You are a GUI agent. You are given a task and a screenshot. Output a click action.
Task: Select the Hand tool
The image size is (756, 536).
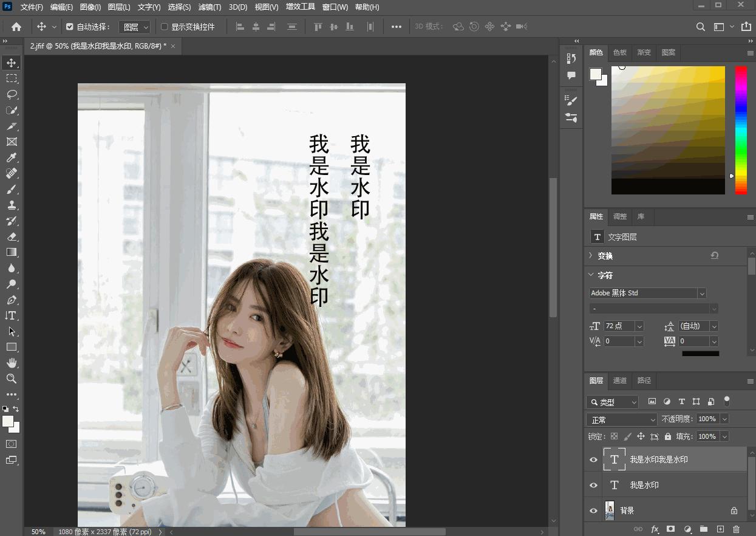12,363
